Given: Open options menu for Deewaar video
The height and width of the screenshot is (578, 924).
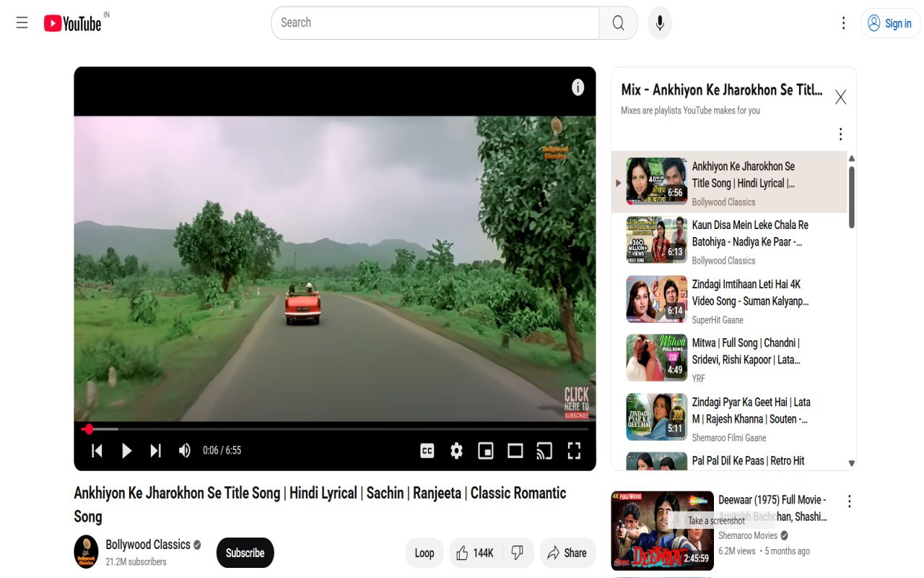Looking at the screenshot, I should (x=850, y=501).
